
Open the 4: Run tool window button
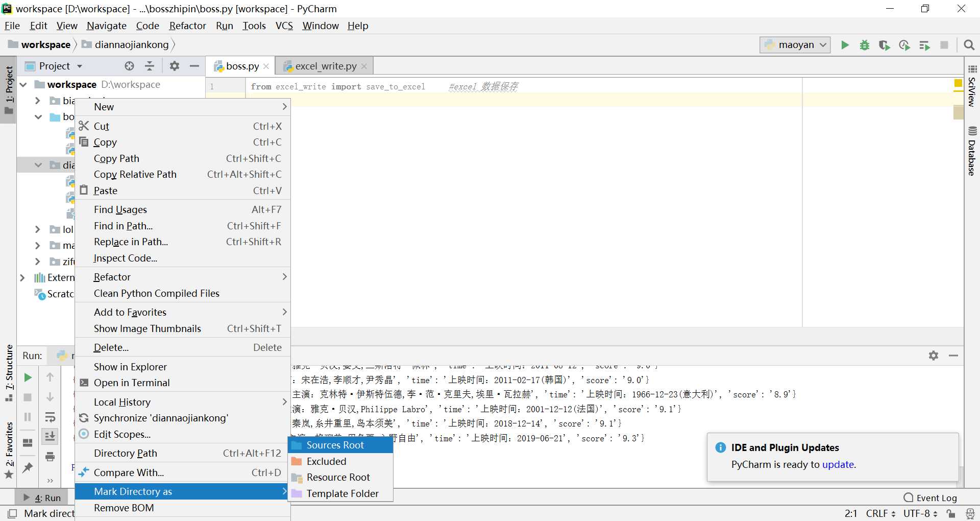(43, 498)
